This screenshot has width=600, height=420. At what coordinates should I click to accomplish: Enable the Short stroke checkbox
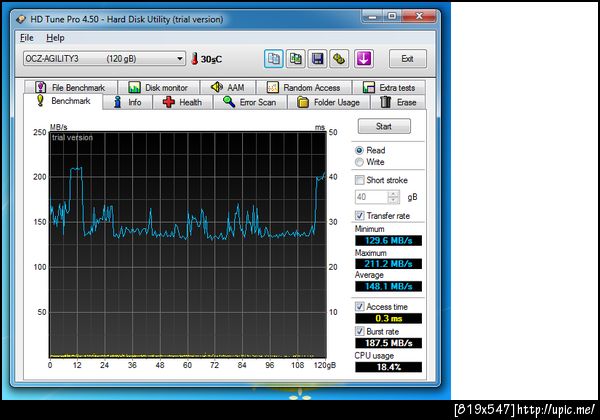pos(359,180)
